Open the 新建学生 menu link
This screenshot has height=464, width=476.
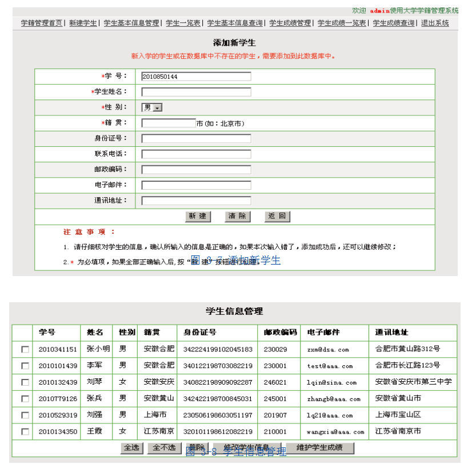83,23
